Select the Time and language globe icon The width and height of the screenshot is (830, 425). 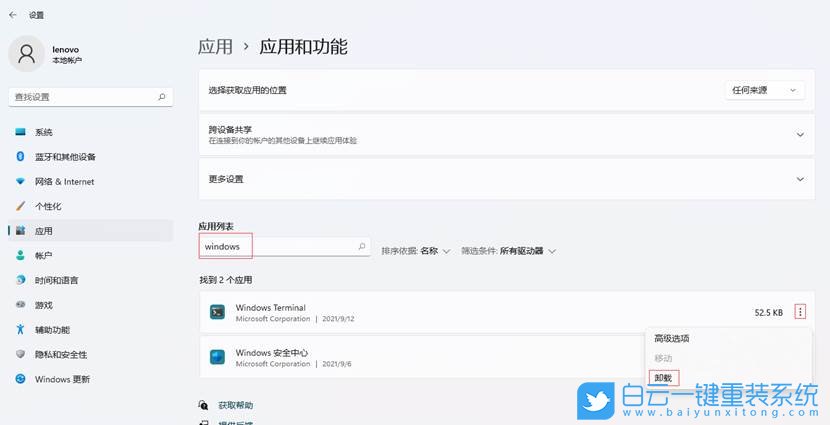coord(21,280)
